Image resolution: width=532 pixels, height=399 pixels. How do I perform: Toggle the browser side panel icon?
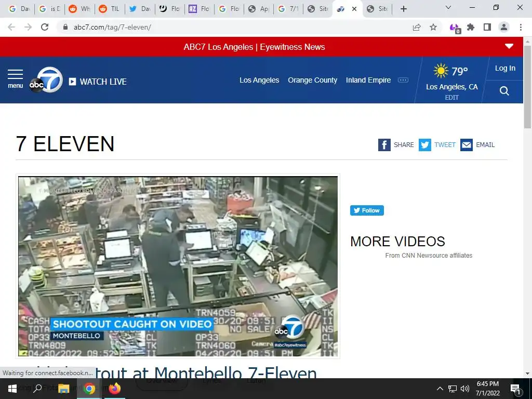point(487,27)
